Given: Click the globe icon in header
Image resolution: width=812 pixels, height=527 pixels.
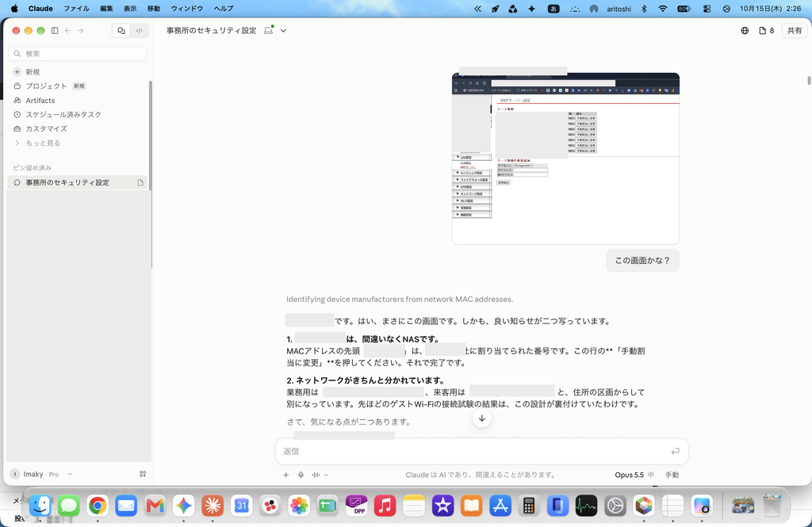Looking at the screenshot, I should 745,31.
